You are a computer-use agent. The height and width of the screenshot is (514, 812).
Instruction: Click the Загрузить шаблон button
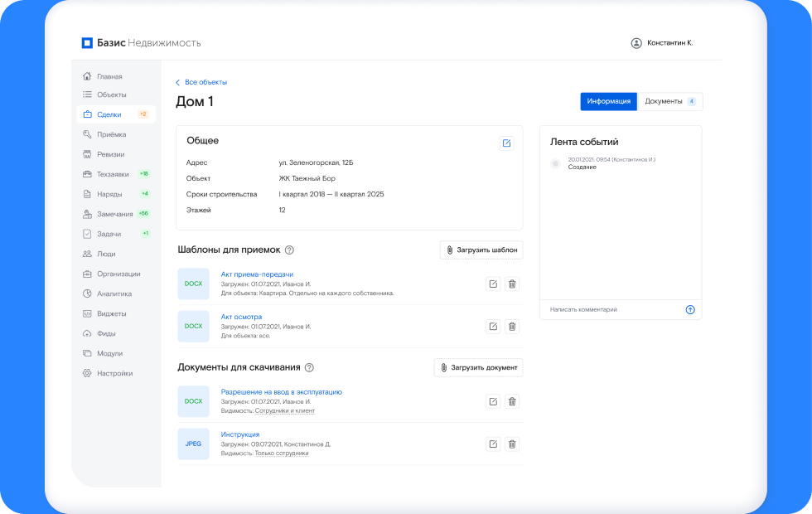[481, 250]
